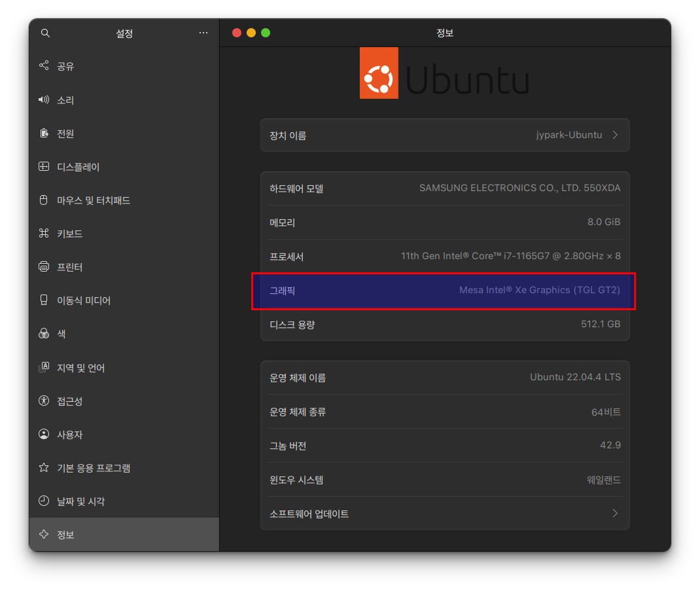Viewport: 700px width, 591px height.
Task: Click the 디스플레이 monitor icon
Action: pos(44,167)
